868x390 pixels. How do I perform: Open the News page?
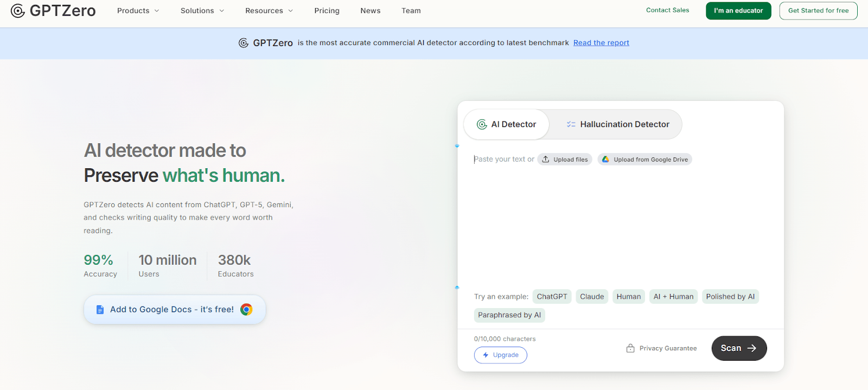point(371,11)
